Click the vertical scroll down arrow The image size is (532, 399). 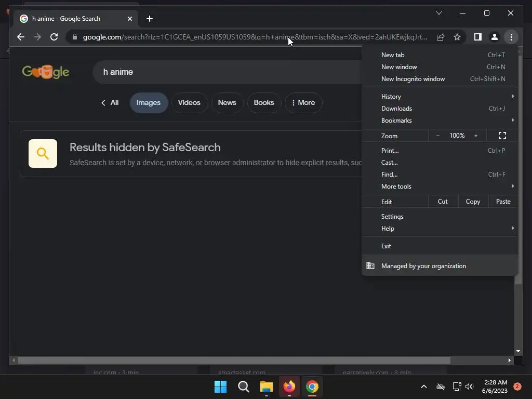coord(518,351)
